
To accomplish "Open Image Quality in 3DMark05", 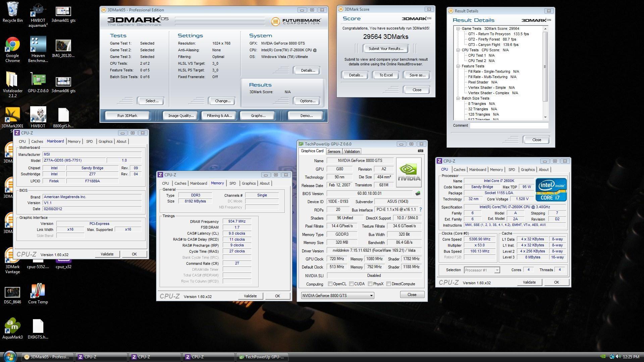I will point(181,116).
